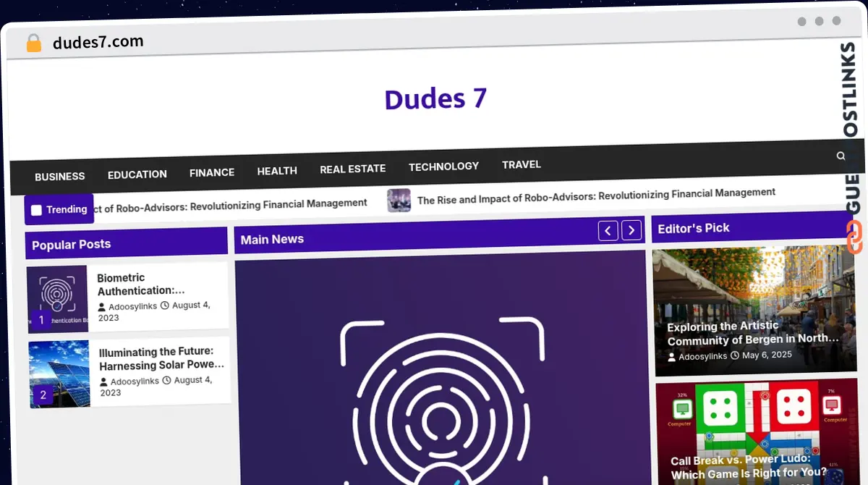Image resolution: width=868 pixels, height=485 pixels.
Task: Go to the Education category
Action: (137, 174)
